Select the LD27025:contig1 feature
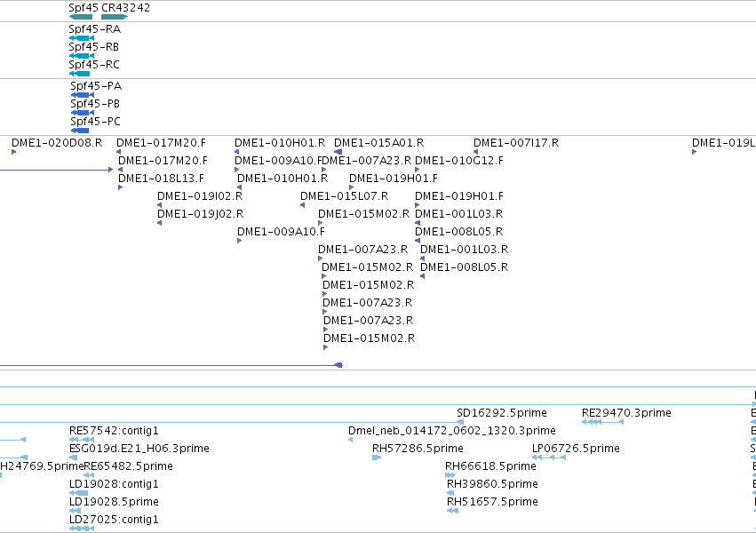 click(x=82, y=529)
